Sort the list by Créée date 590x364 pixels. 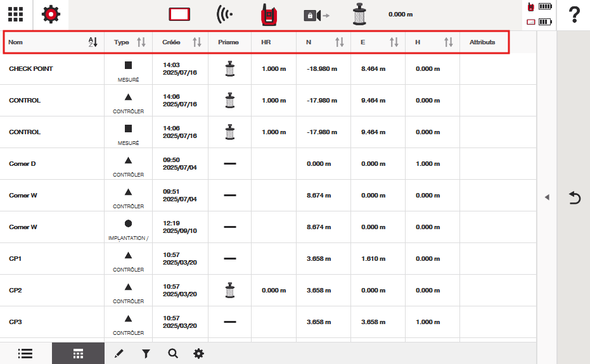[196, 42]
